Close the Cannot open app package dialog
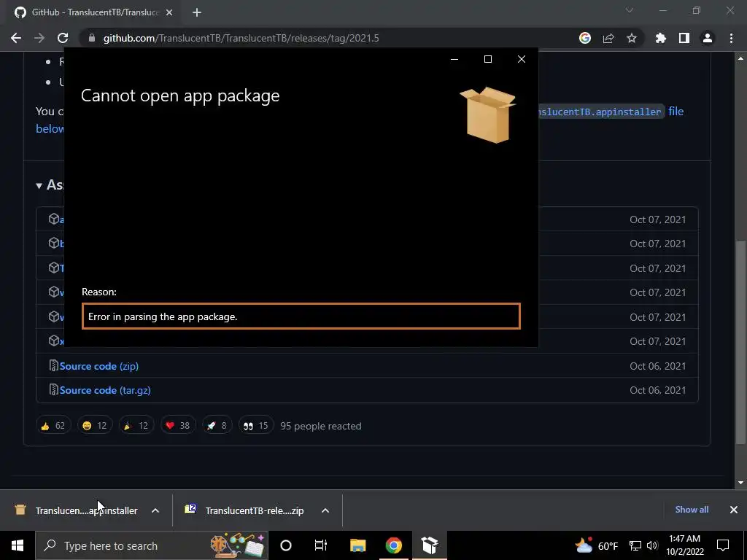The image size is (747, 560). pos(522,59)
